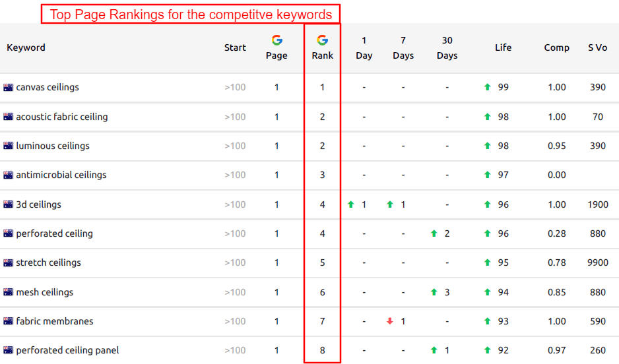Click green 30 Days arrow for mesh ceilings
The height and width of the screenshot is (364, 619).
434,292
